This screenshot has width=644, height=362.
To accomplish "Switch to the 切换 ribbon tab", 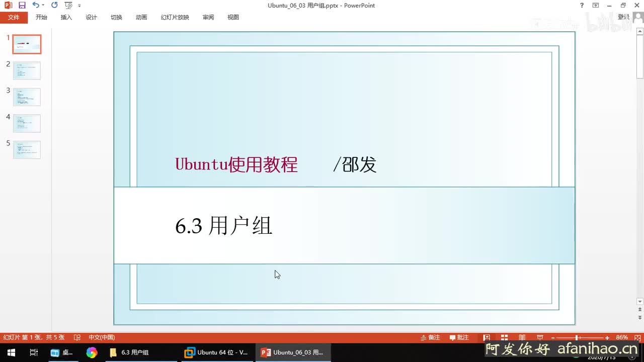I will click(x=116, y=17).
